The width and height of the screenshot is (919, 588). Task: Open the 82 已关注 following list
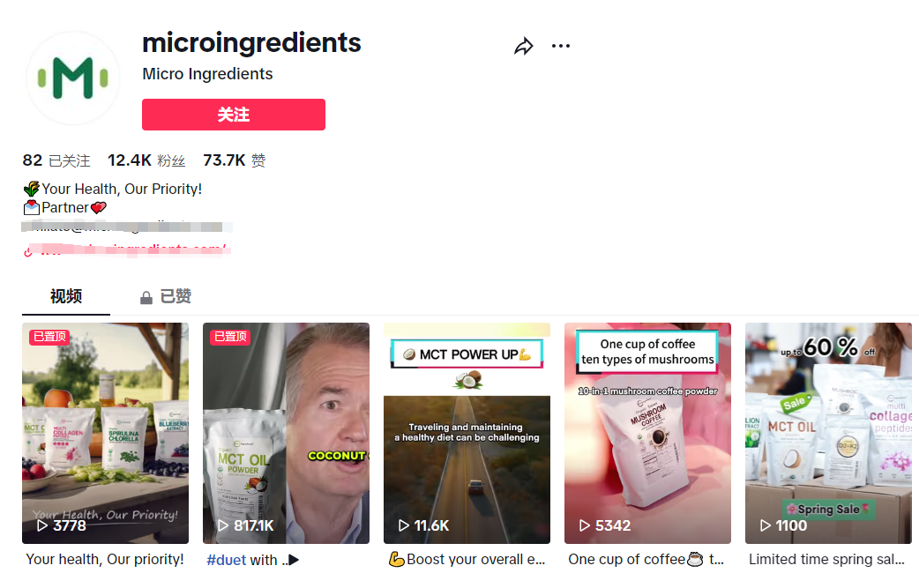56,160
